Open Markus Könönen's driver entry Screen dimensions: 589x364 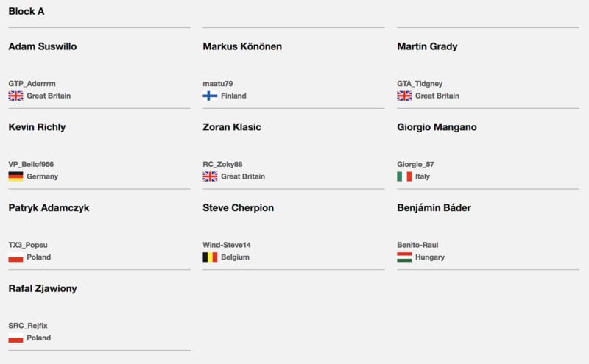(242, 46)
